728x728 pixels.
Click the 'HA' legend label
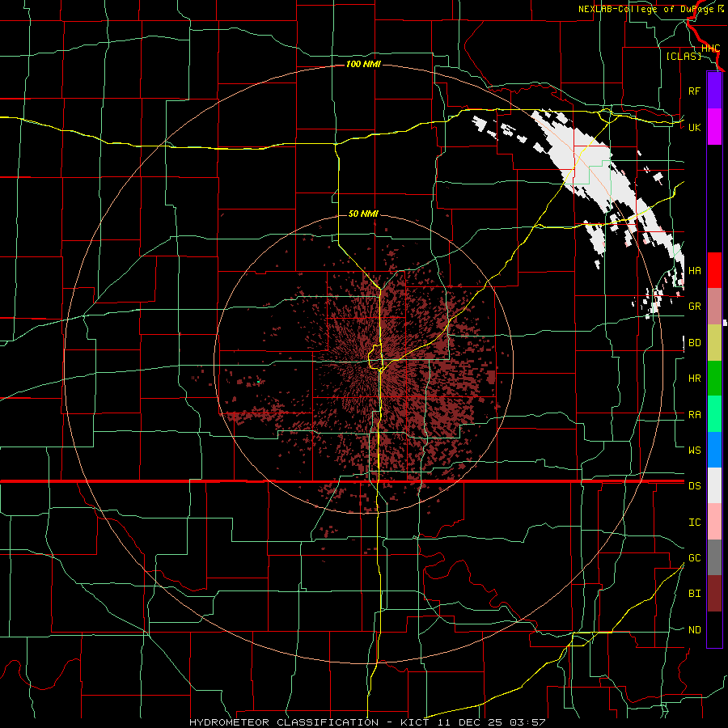click(x=695, y=270)
